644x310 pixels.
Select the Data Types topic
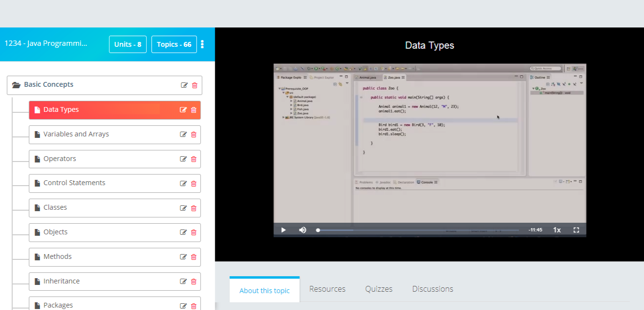click(115, 110)
